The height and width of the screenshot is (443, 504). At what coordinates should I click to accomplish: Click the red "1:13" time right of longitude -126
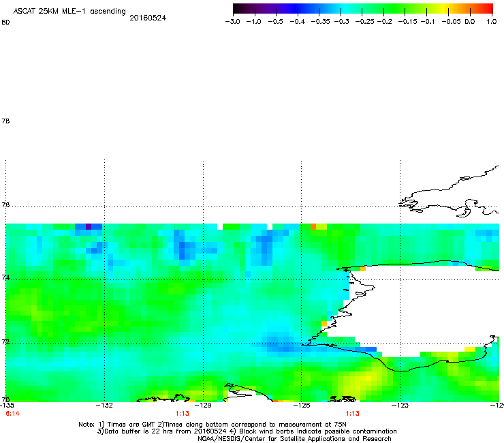(353, 414)
